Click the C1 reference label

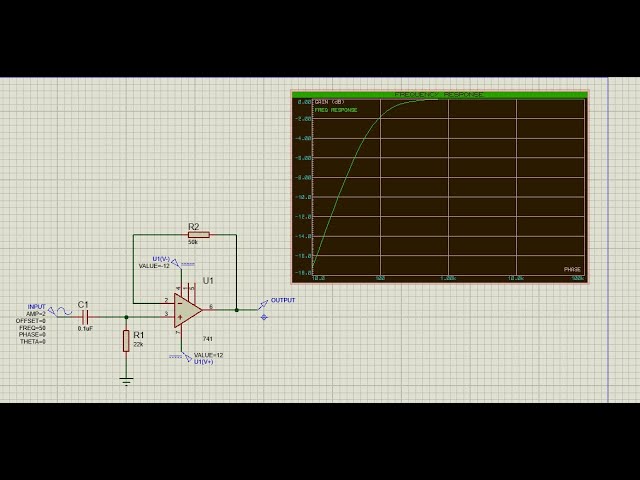click(83, 304)
